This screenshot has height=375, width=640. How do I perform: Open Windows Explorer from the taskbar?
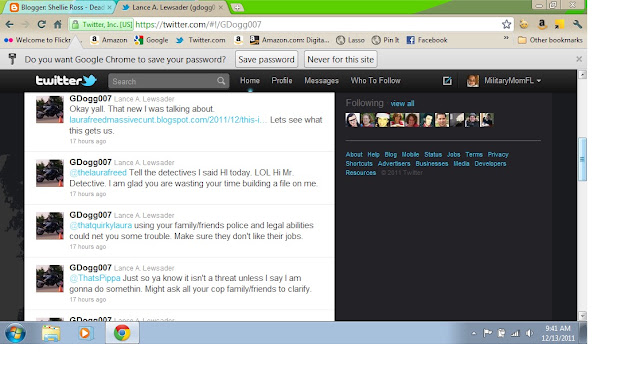click(51, 333)
